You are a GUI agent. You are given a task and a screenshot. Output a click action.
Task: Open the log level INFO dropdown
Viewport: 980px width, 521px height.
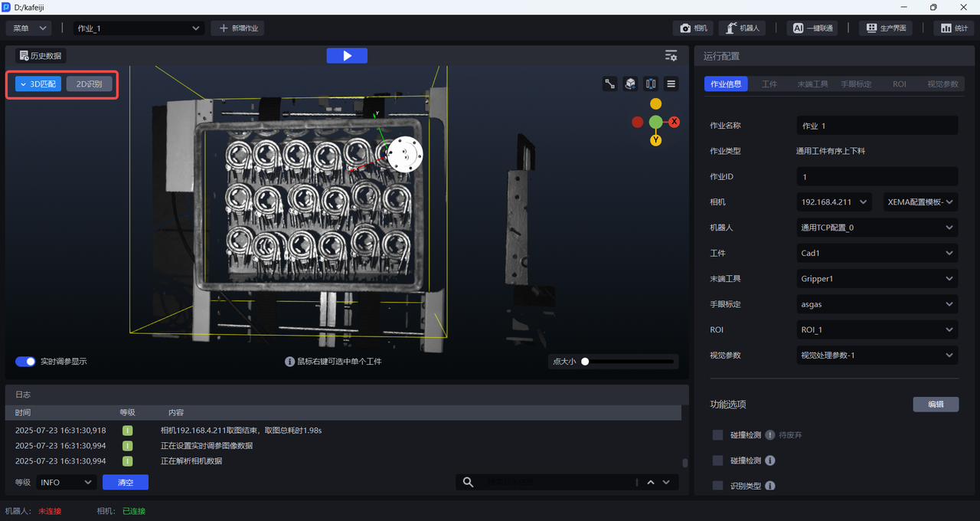[x=66, y=483]
